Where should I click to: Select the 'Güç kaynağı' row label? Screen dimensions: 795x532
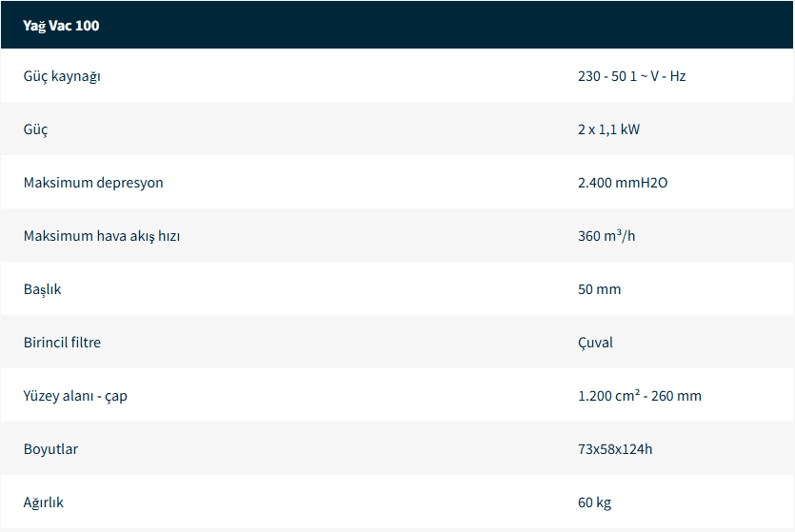[x=62, y=76]
